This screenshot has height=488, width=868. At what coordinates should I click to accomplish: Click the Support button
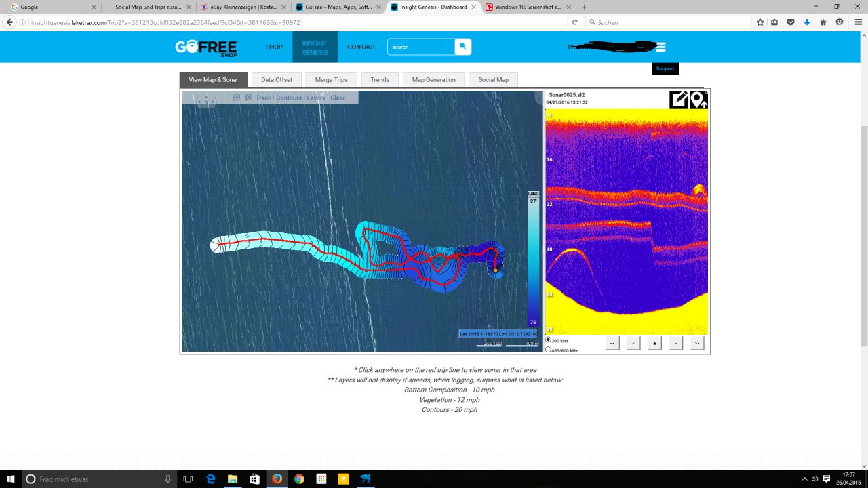[665, 68]
